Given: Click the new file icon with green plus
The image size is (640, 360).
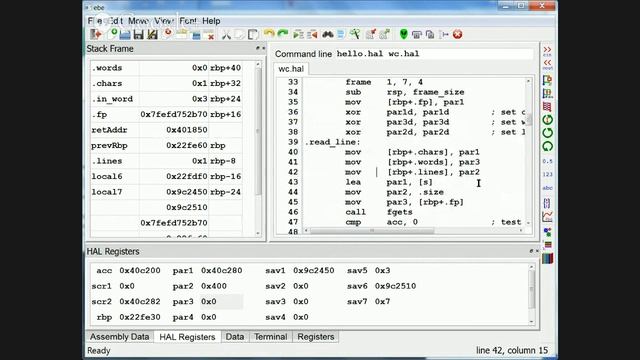Looking at the screenshot, I should coord(111,34).
